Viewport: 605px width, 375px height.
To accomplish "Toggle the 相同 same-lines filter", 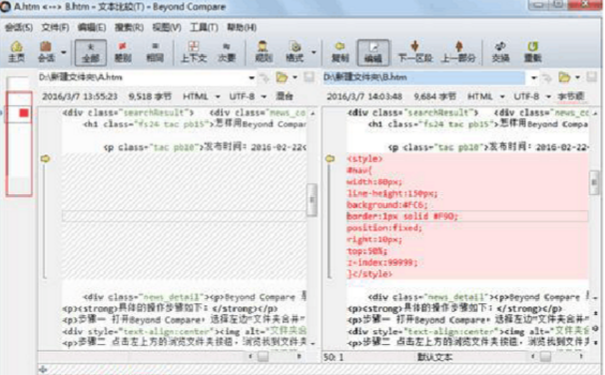I will click(x=155, y=52).
